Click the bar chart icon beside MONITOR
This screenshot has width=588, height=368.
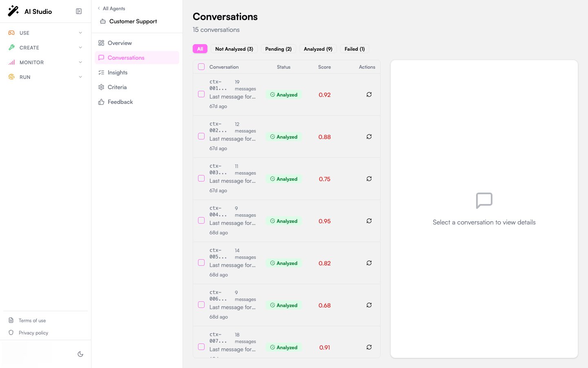point(11,62)
